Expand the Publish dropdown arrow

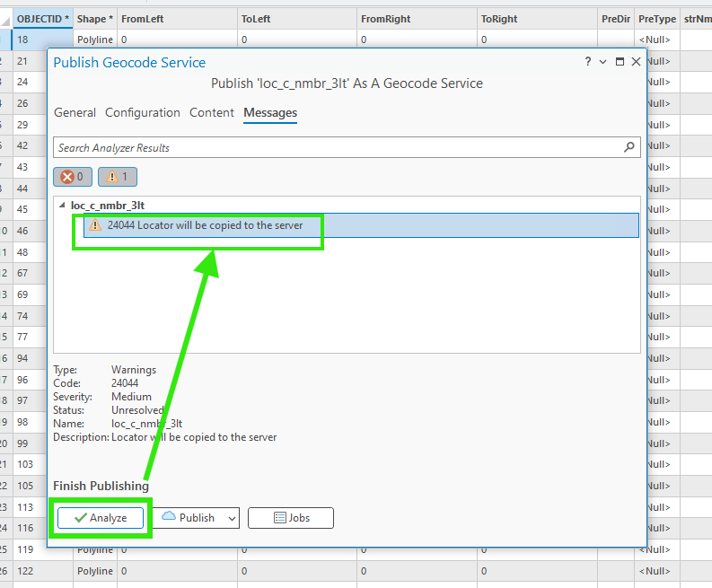233,518
